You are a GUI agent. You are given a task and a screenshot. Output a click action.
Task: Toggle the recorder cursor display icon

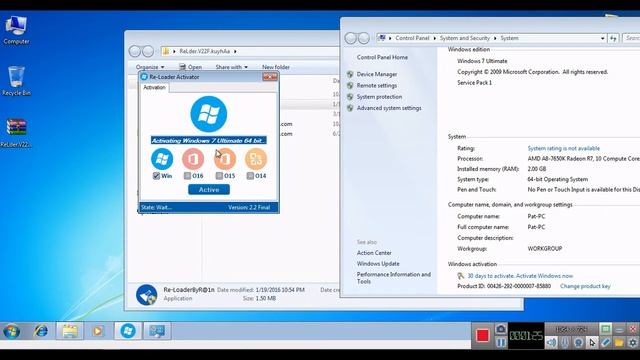(592, 342)
